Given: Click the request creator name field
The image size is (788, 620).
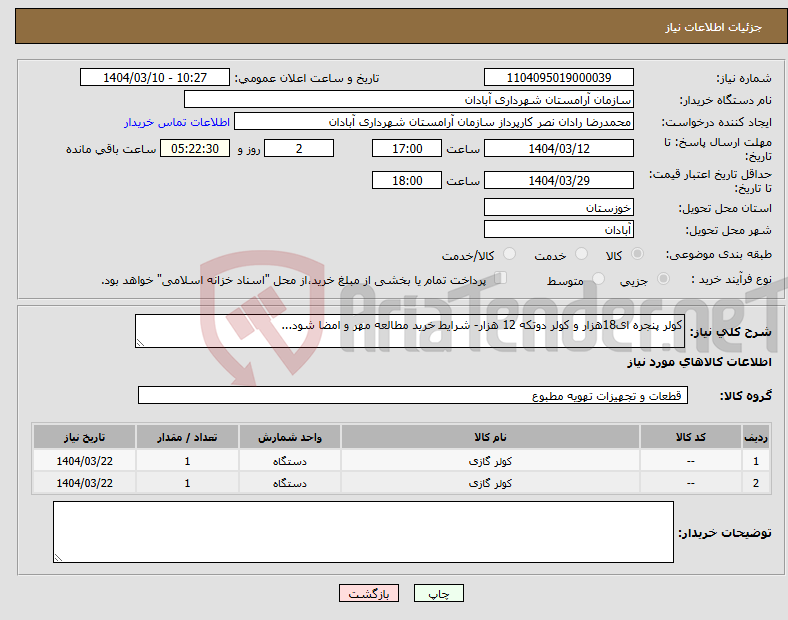Looking at the screenshot, I should (434, 122).
